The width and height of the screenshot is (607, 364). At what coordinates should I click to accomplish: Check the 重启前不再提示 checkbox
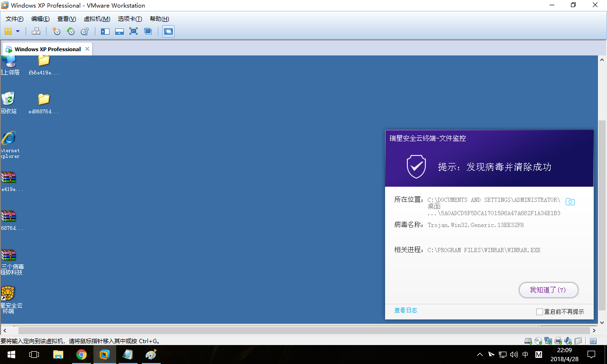click(539, 312)
